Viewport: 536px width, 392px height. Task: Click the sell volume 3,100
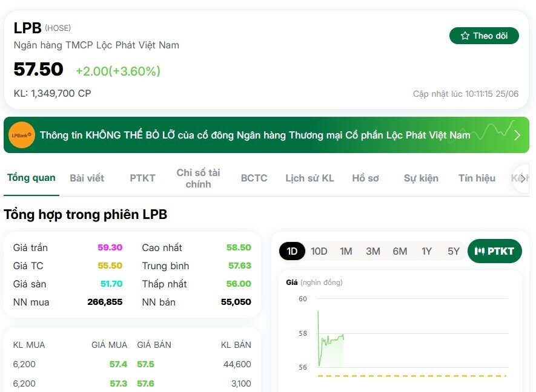pos(241,384)
